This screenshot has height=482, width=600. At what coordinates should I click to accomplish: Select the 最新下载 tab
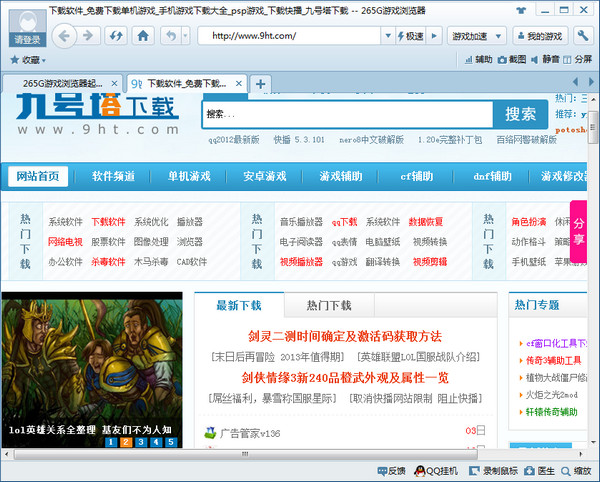[x=239, y=305]
